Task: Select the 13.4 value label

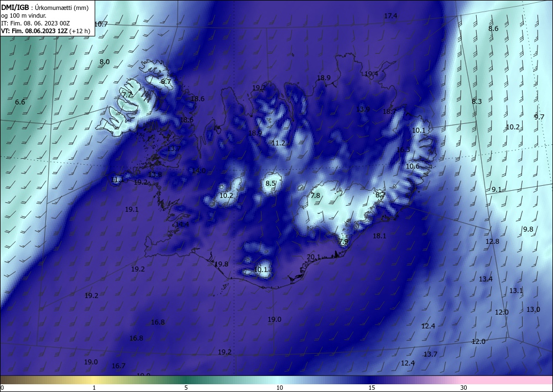Action: 486,279
